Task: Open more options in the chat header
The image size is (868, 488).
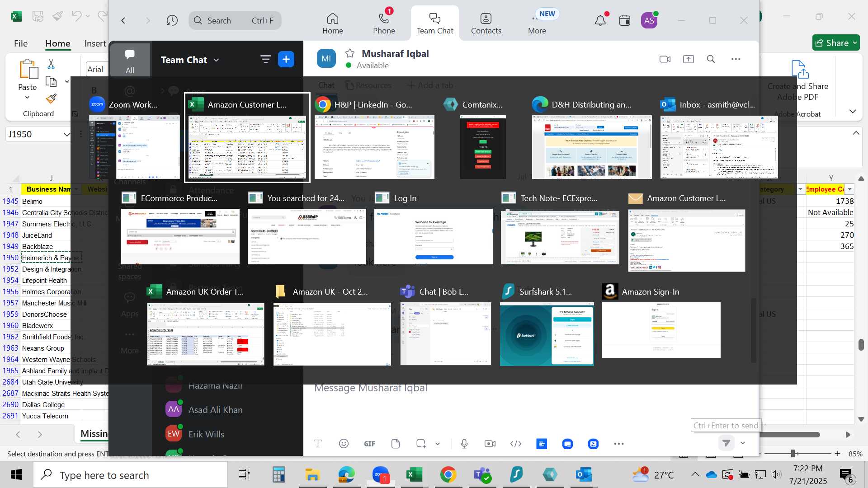Action: tap(736, 59)
